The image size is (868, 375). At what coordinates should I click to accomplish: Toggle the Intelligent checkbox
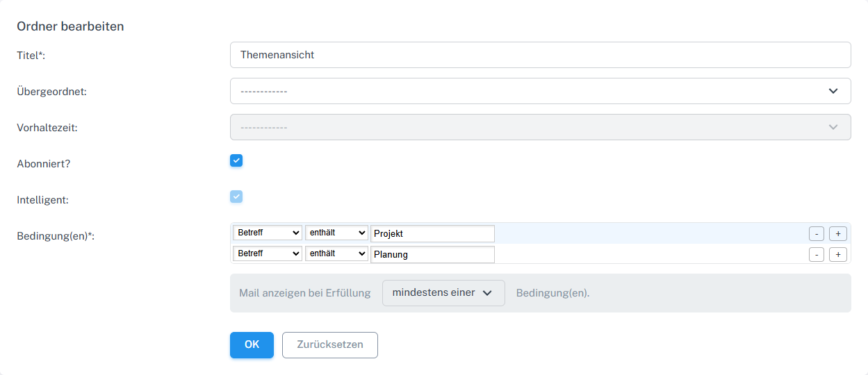coord(236,197)
